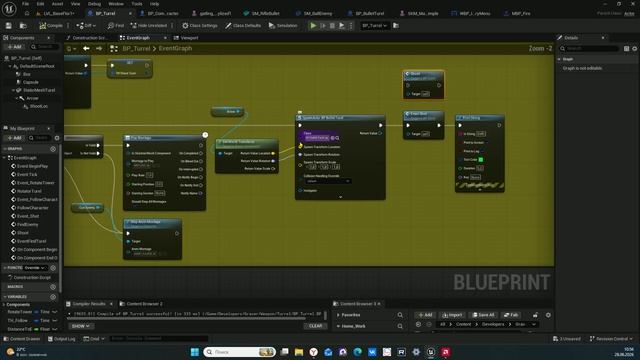
Task: Click the green Text Color swatch
Action: 480,160
